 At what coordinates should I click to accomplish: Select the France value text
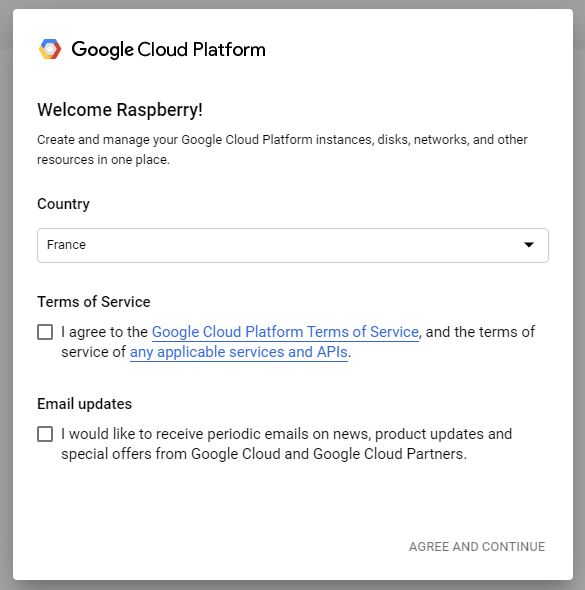click(66, 245)
